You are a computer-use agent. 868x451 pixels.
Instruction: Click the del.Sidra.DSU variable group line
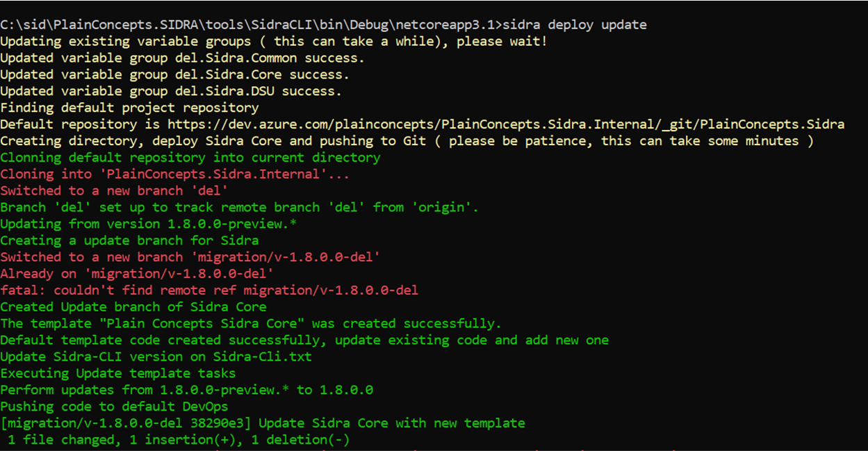171,91
